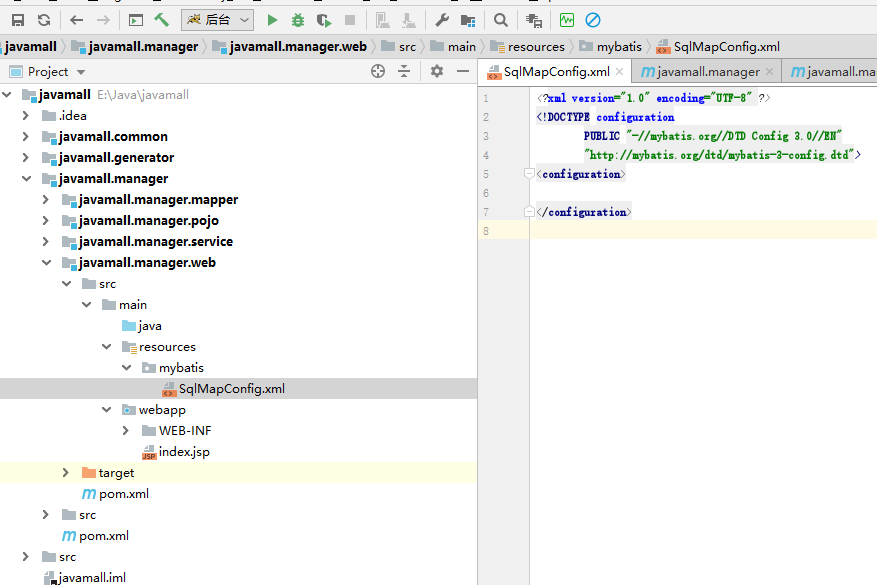This screenshot has height=585, width=877.
Task: Click the Synchronize refresh icon
Action: point(44,20)
